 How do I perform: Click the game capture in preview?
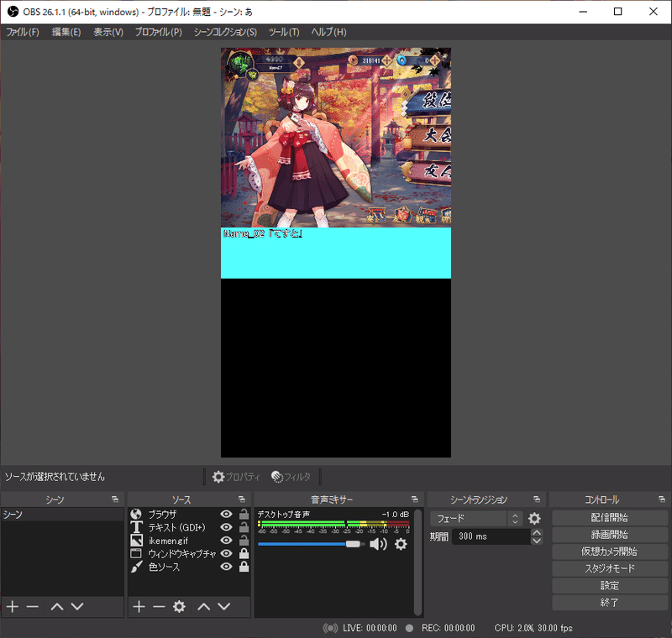pos(335,138)
